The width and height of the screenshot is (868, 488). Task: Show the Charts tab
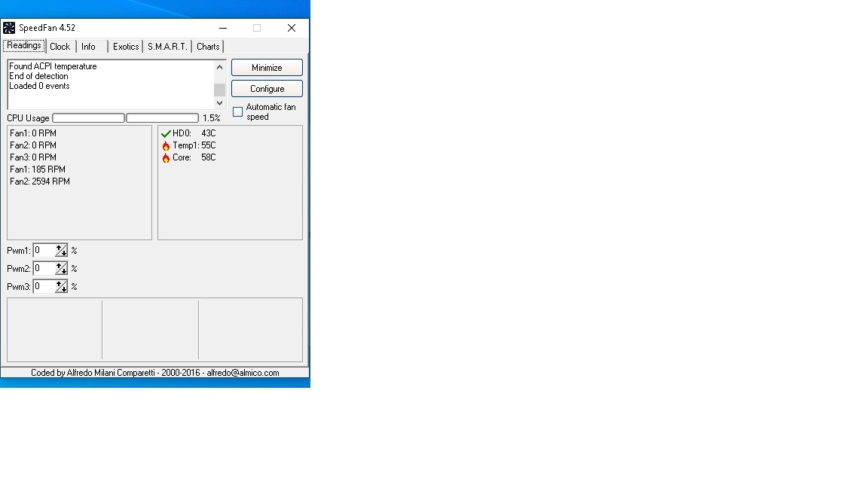[208, 47]
